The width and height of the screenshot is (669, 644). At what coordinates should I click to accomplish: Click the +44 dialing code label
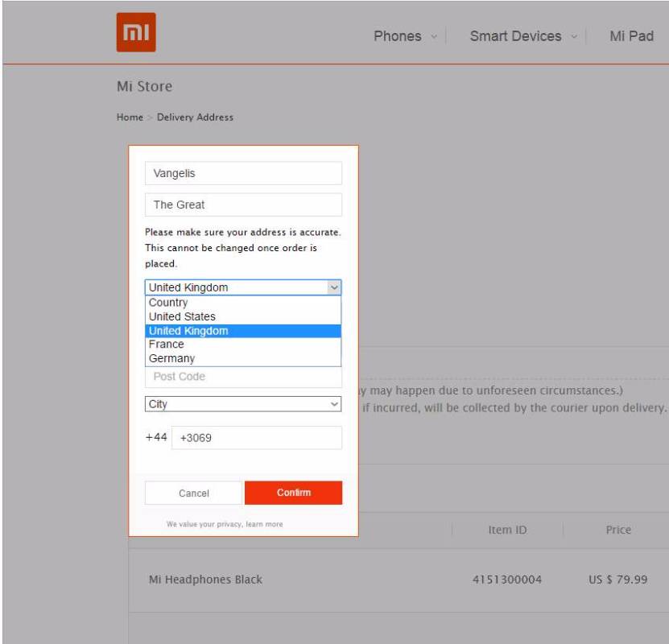pos(156,437)
